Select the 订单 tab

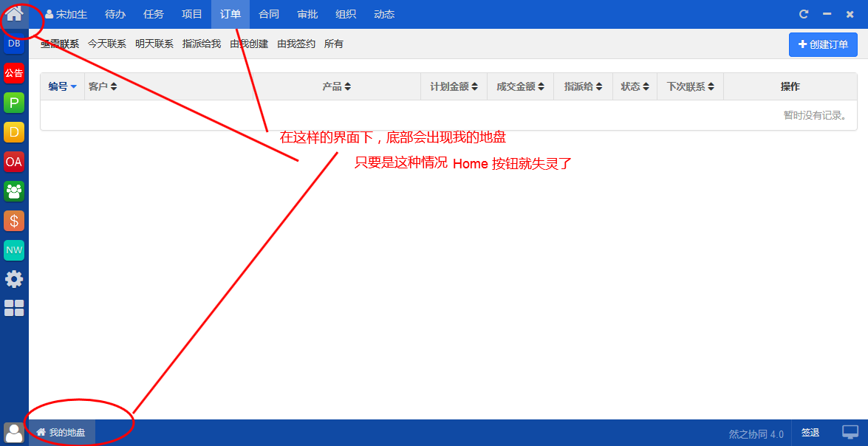(230, 14)
